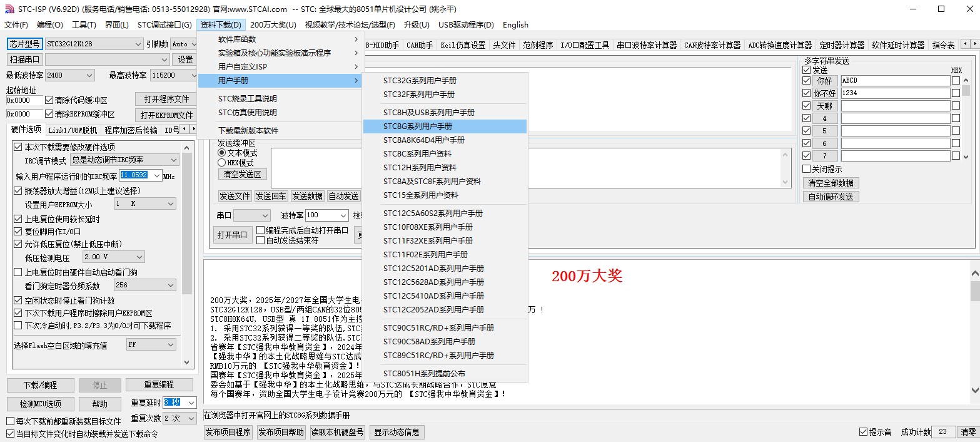This screenshot has width=980, height=442.
Task: Open the Keil仿真设置 tab
Action: click(463, 45)
